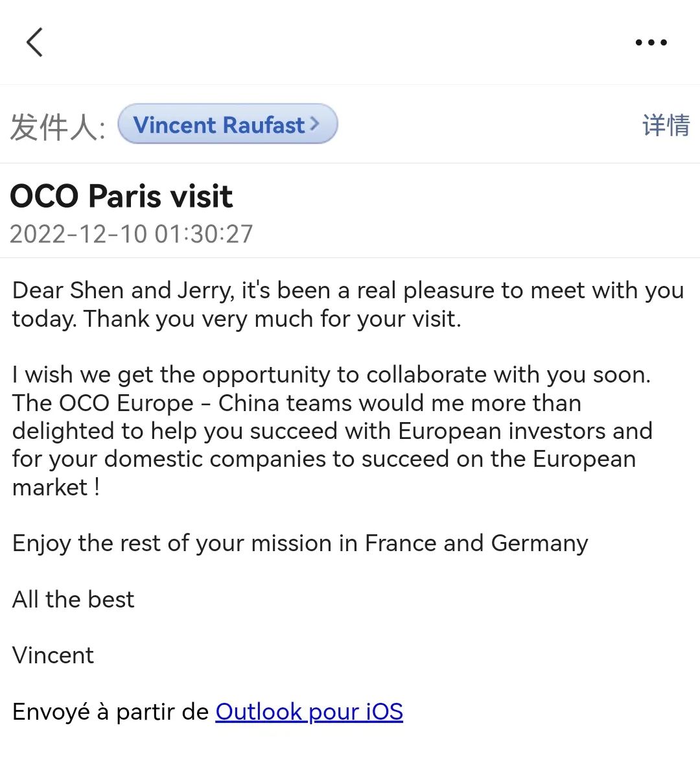This screenshot has width=700, height=780.
Task: Click the 发件人 sender label
Action: click(x=57, y=126)
